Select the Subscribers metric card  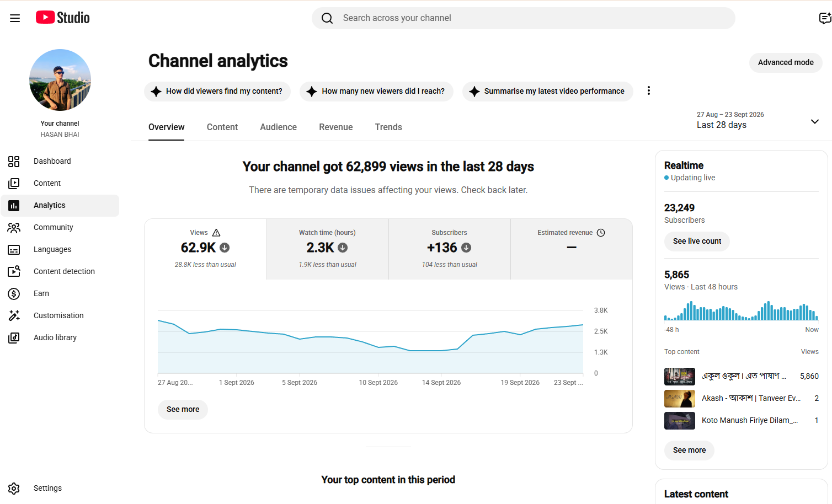450,249
